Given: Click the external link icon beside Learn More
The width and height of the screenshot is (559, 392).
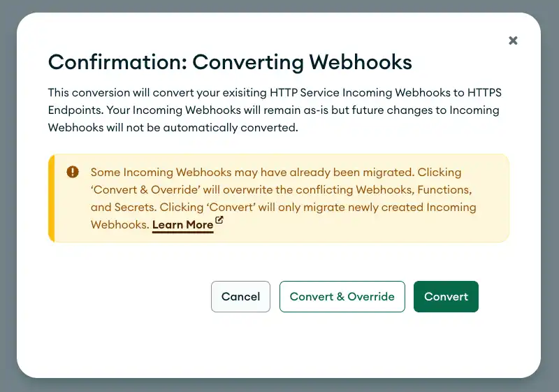Looking at the screenshot, I should point(219,222).
